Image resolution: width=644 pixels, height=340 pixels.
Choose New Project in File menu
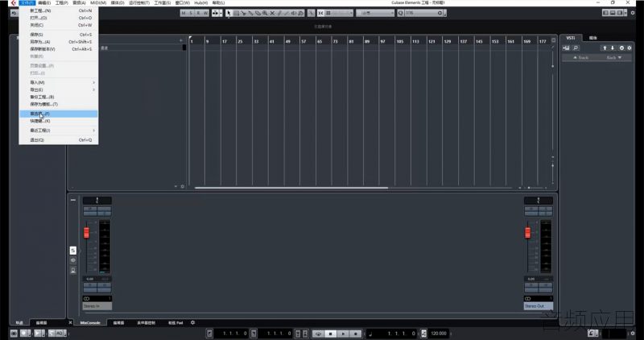[x=58, y=10]
